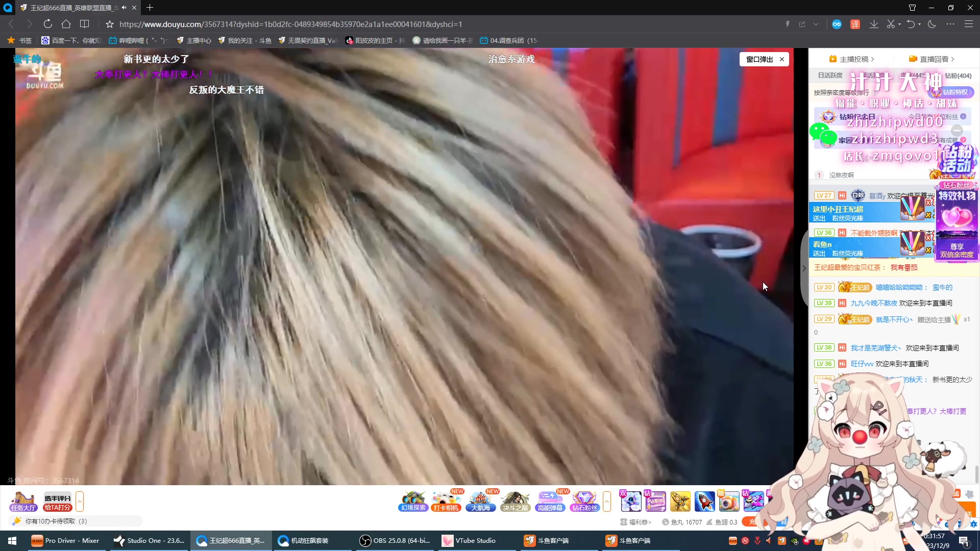
Task: Select the yellow airplane gift
Action: tap(680, 502)
